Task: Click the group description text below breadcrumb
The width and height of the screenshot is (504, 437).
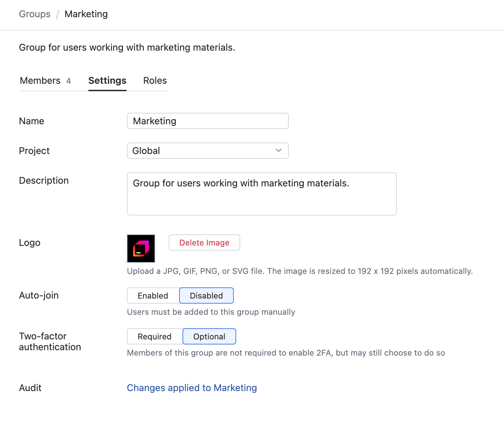Action: click(127, 48)
